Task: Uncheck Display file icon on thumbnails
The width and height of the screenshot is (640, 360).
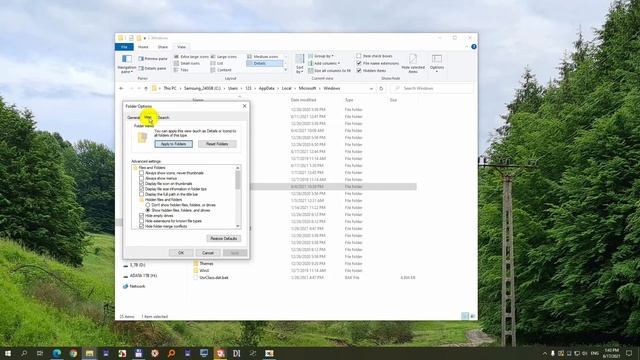Action: tap(166, 183)
